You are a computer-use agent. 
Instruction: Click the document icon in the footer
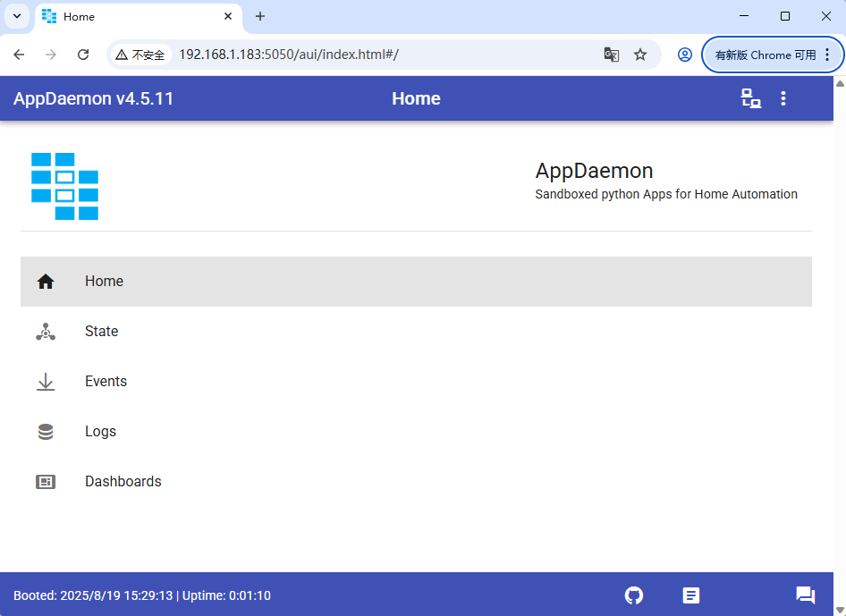tap(691, 595)
